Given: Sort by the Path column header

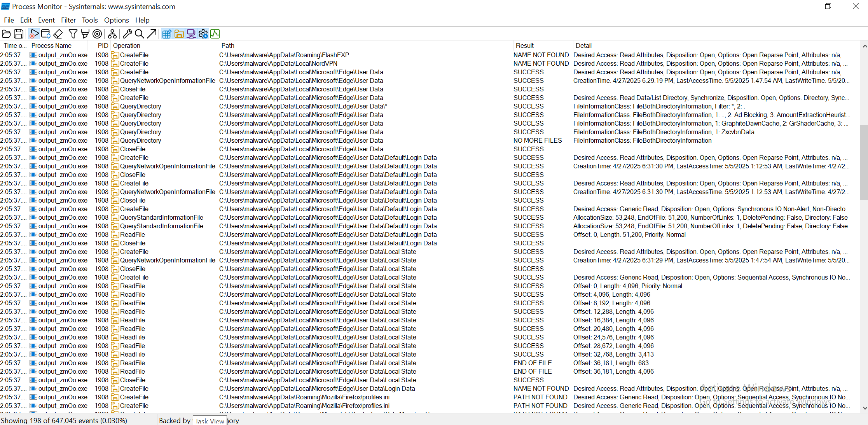Looking at the screenshot, I should click(366, 45).
